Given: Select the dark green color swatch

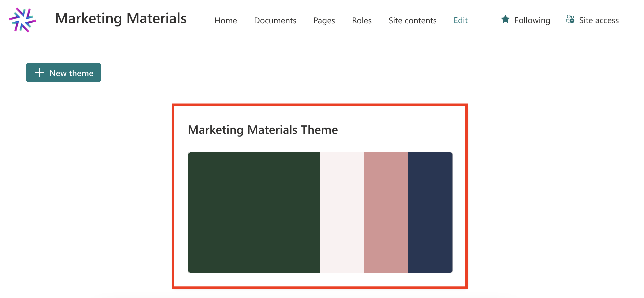Looking at the screenshot, I should 254,212.
